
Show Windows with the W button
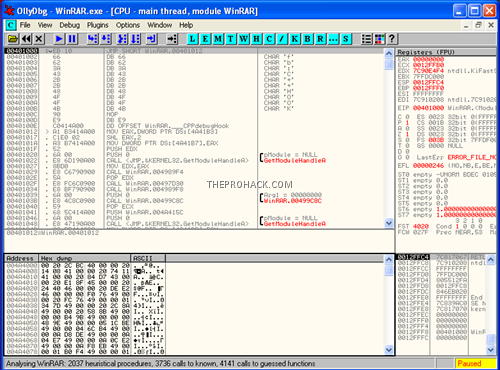click(244, 39)
